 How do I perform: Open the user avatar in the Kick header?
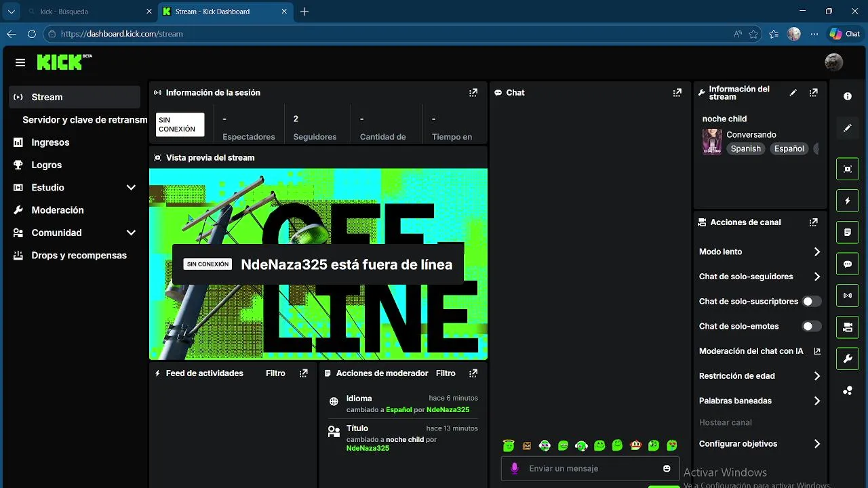pos(833,62)
